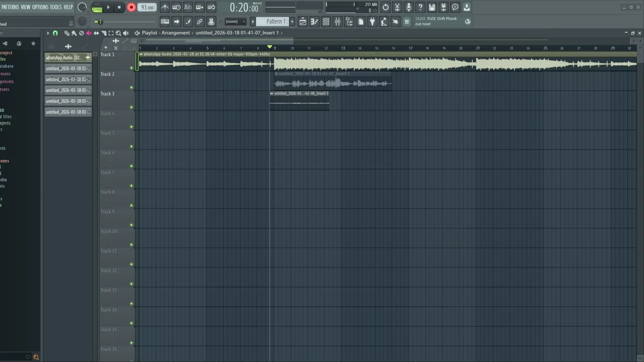Toggle auto-scroll arrow icon
This screenshot has height=362, width=644.
click(177, 22)
